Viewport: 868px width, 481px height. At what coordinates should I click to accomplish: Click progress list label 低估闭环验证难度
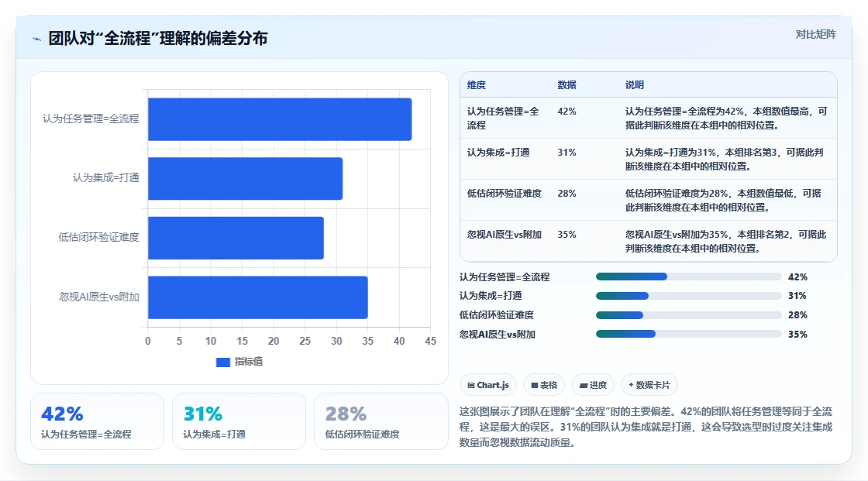tap(497, 315)
